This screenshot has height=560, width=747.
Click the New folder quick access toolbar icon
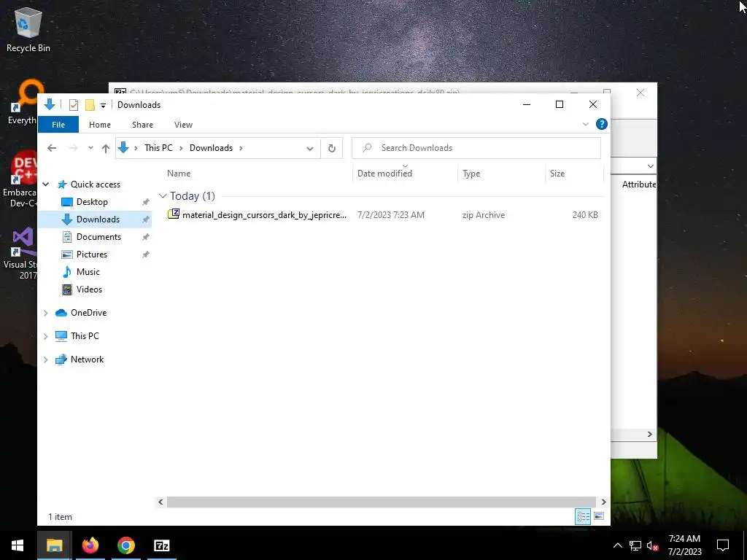point(90,105)
